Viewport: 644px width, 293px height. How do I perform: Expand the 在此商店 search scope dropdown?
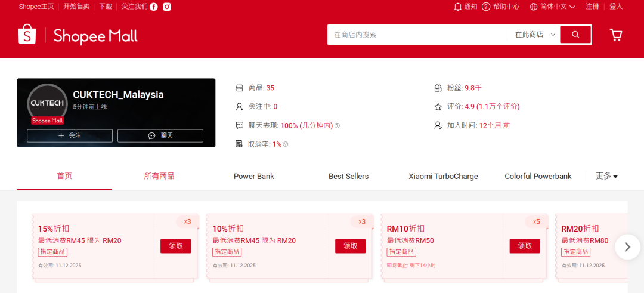tap(535, 35)
